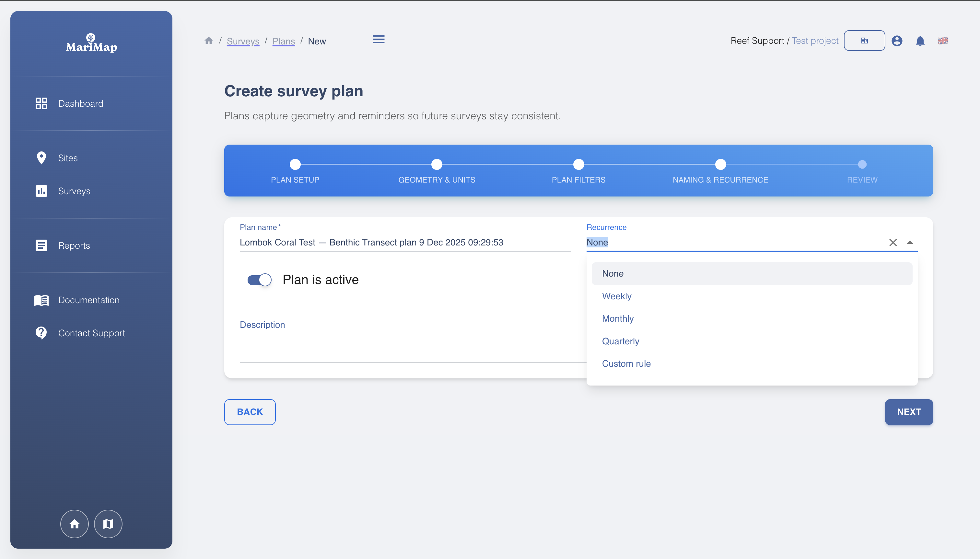Click the user account avatar icon
Image resolution: width=980 pixels, height=559 pixels.
pos(897,41)
